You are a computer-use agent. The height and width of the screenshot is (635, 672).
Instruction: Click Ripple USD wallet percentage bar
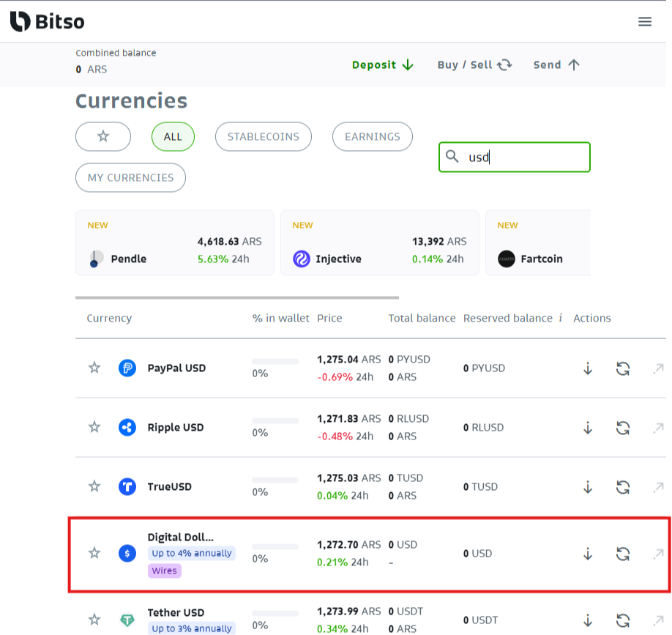275,420
